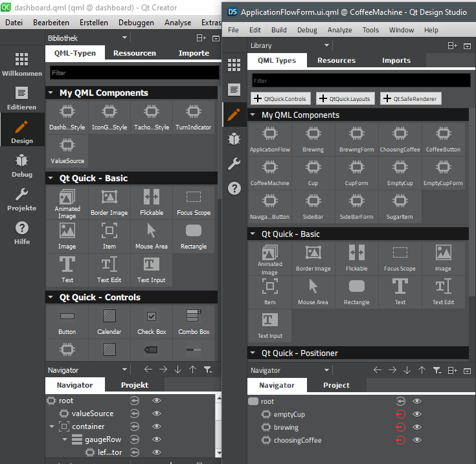Toggle visibility eye for valueSource
476x464 pixels.
156,414
